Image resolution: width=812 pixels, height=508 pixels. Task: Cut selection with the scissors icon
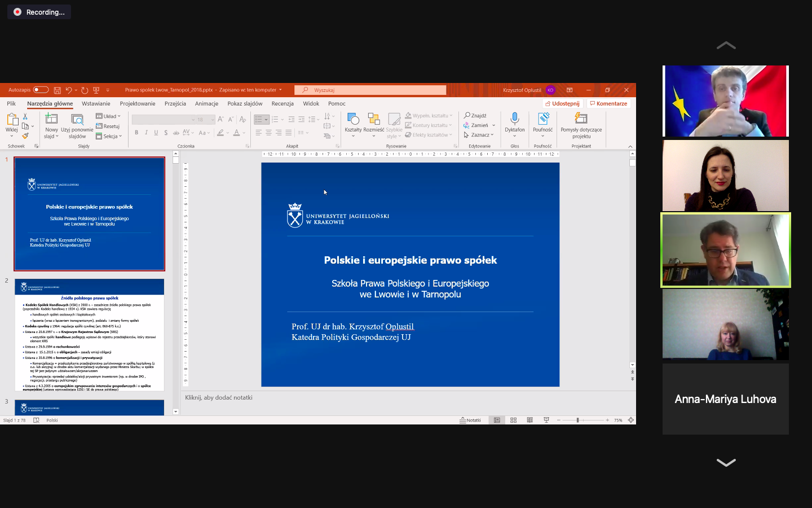pos(25,116)
